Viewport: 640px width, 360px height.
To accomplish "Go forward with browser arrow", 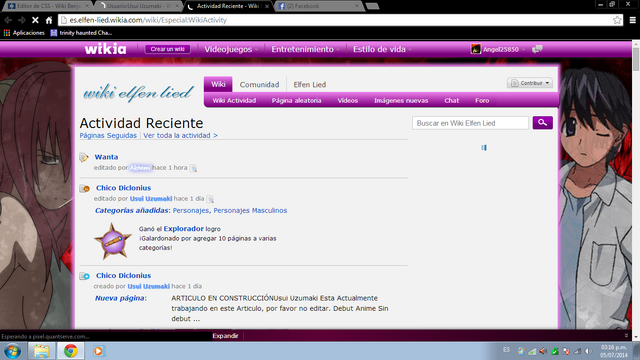I will tap(22, 20).
